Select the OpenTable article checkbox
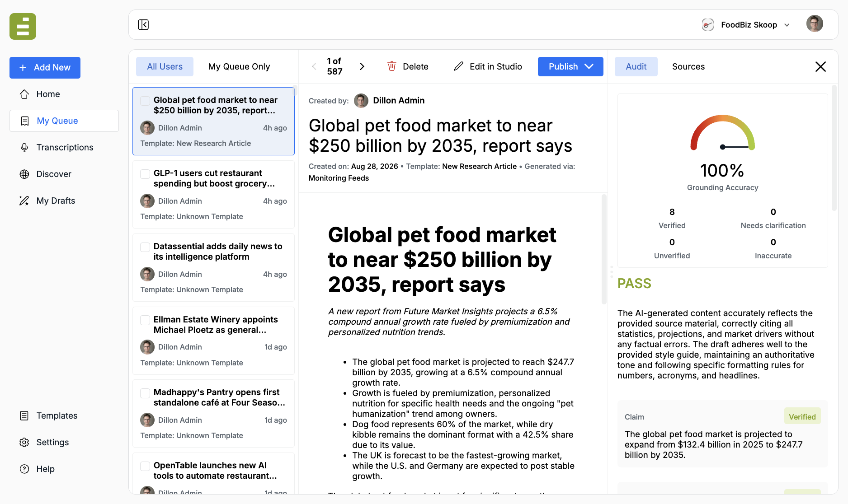Screen dimensions: 848x504 pos(145,466)
